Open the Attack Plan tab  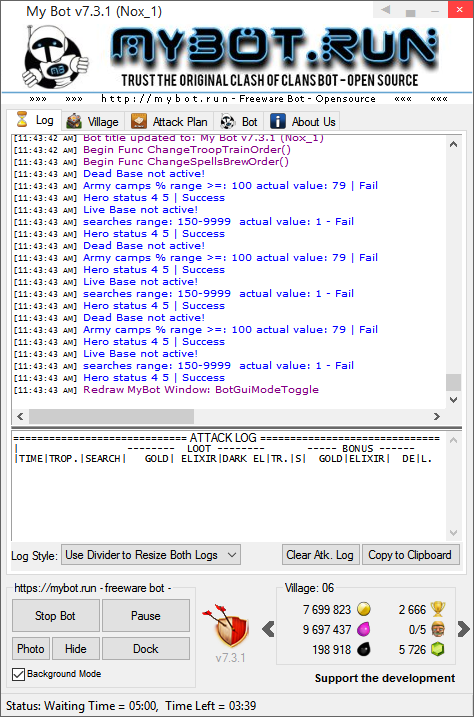pos(169,122)
